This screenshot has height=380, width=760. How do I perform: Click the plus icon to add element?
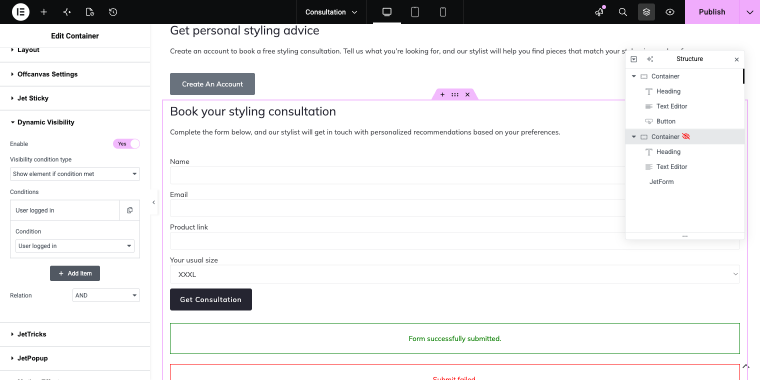[44, 12]
